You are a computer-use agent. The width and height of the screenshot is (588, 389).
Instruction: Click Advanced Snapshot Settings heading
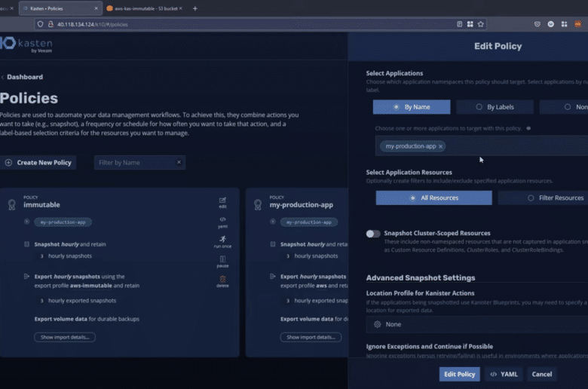[x=421, y=278]
